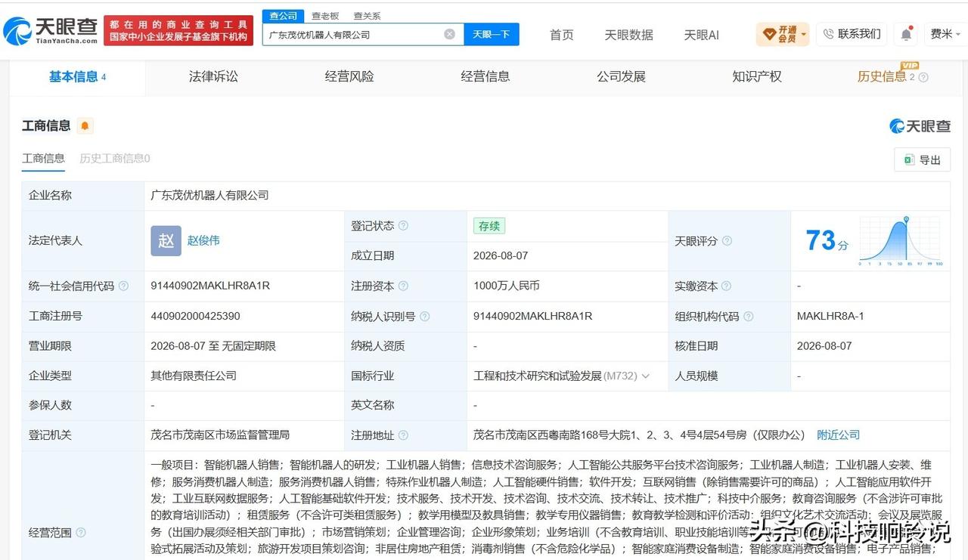Click the 联系我们 button
Viewport: 968px width, 560px height.
coord(852,34)
